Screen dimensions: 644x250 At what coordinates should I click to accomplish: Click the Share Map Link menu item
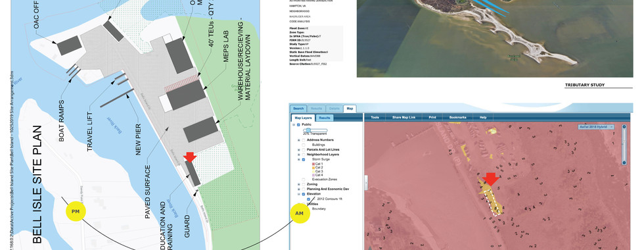403,118
